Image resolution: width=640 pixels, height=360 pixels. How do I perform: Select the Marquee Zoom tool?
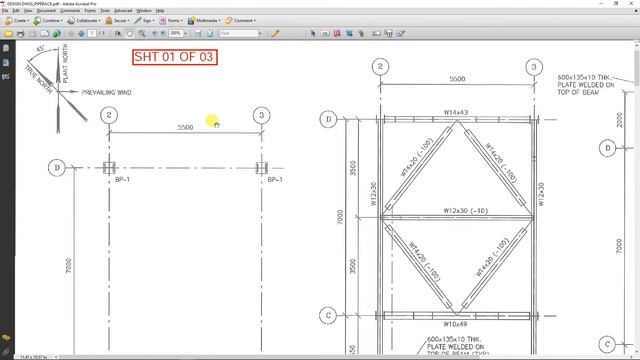(142, 33)
